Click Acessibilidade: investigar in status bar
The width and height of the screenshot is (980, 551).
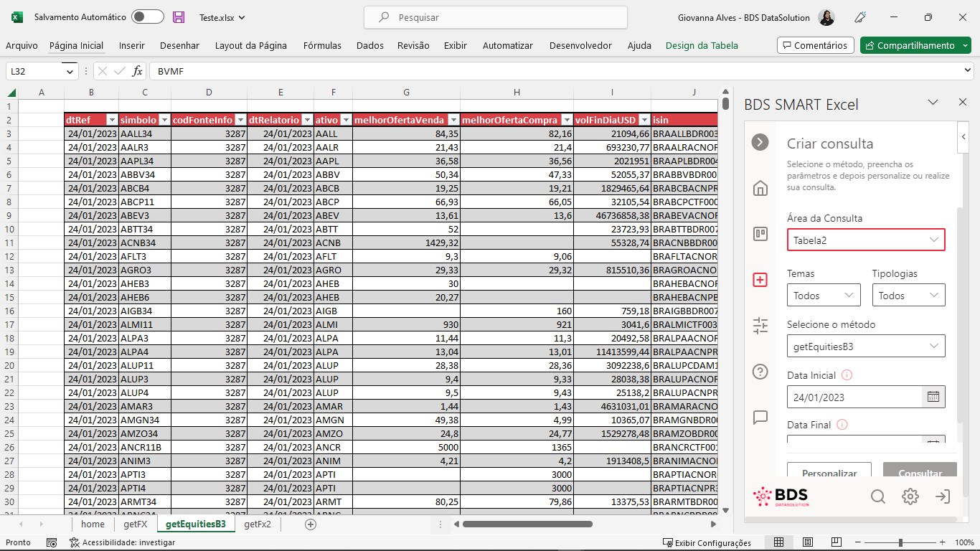click(122, 543)
